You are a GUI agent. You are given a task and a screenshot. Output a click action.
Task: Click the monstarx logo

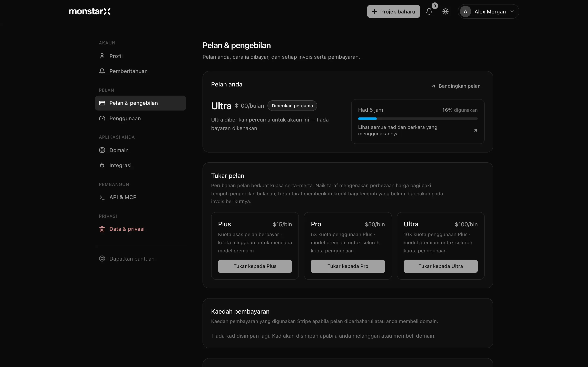pyautogui.click(x=90, y=11)
